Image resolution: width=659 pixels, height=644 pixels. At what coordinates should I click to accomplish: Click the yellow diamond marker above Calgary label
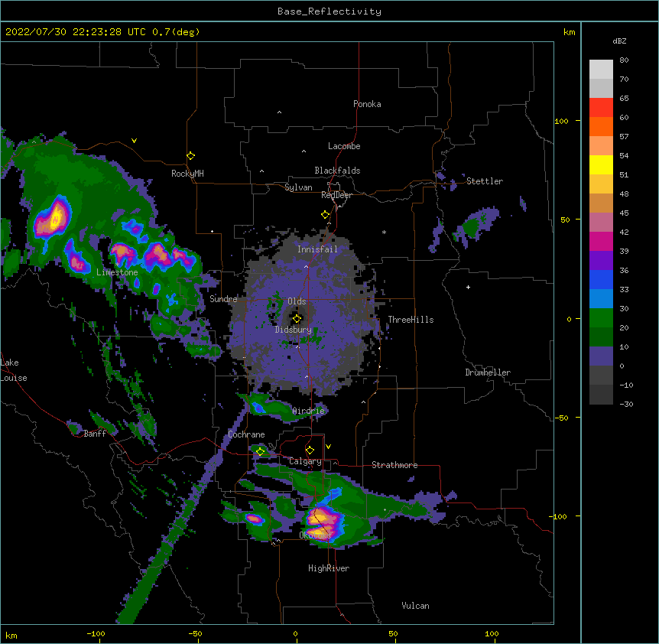click(x=310, y=450)
